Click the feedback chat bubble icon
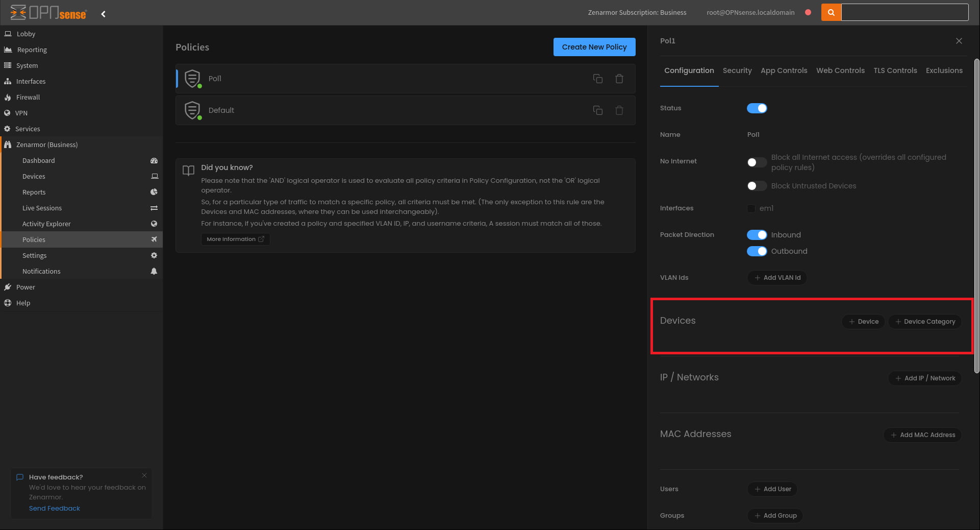This screenshot has width=980, height=530. tap(20, 477)
